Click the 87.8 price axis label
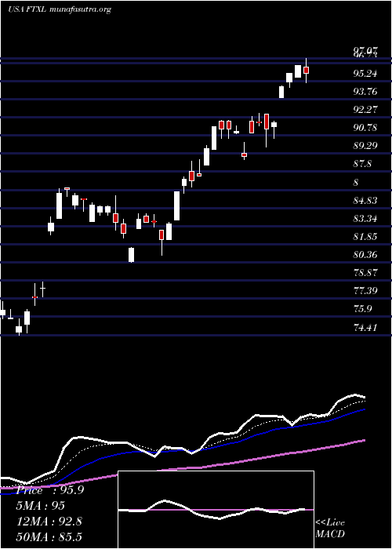 362,164
